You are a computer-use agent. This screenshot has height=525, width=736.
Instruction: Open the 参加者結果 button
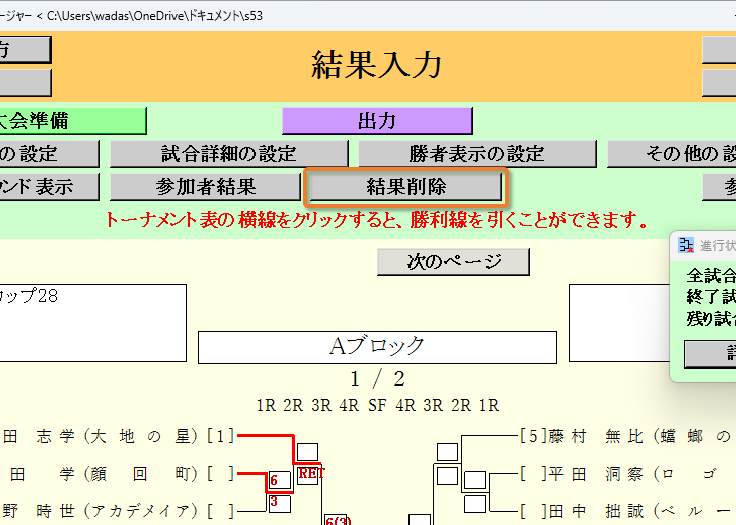(205, 187)
